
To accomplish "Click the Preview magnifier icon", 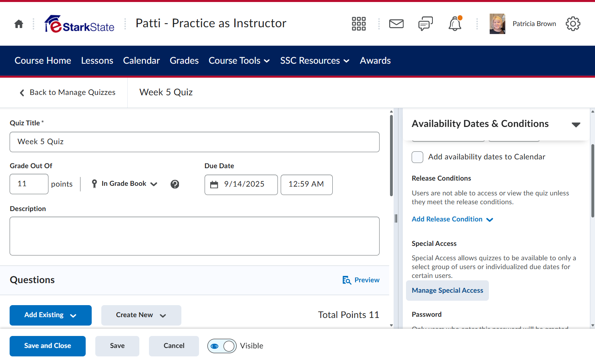I will point(347,280).
